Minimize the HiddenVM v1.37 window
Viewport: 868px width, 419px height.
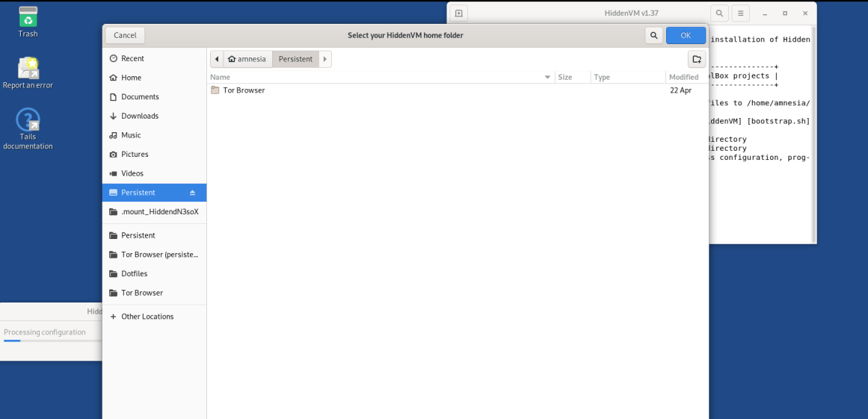pos(765,13)
